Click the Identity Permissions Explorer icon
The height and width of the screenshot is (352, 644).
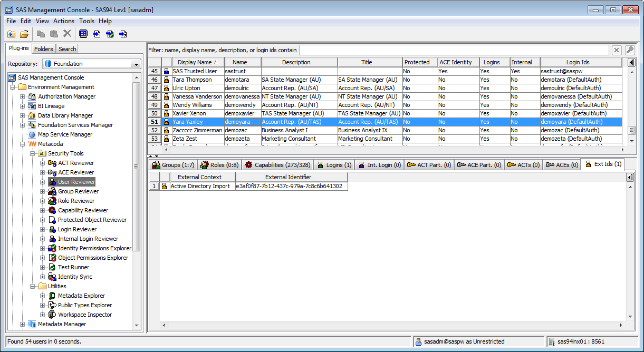coord(52,248)
